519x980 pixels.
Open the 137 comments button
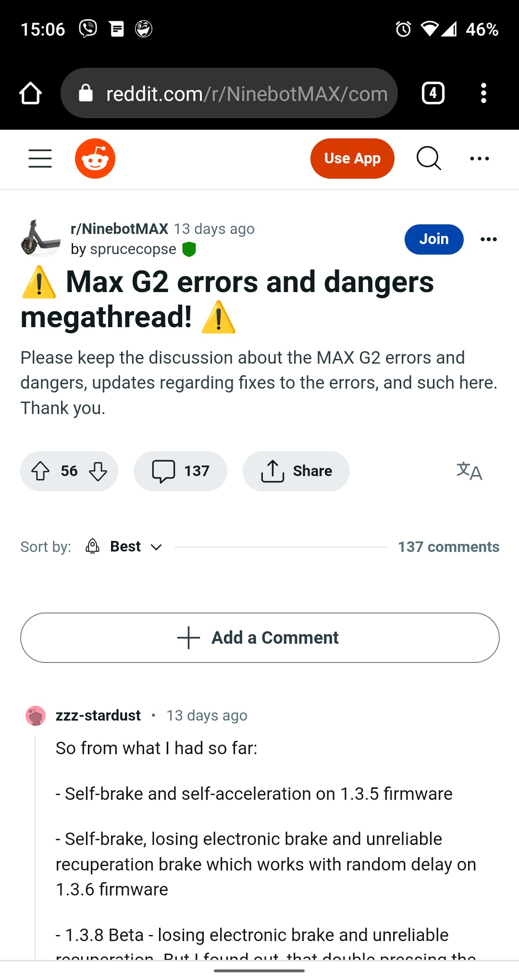pos(180,471)
